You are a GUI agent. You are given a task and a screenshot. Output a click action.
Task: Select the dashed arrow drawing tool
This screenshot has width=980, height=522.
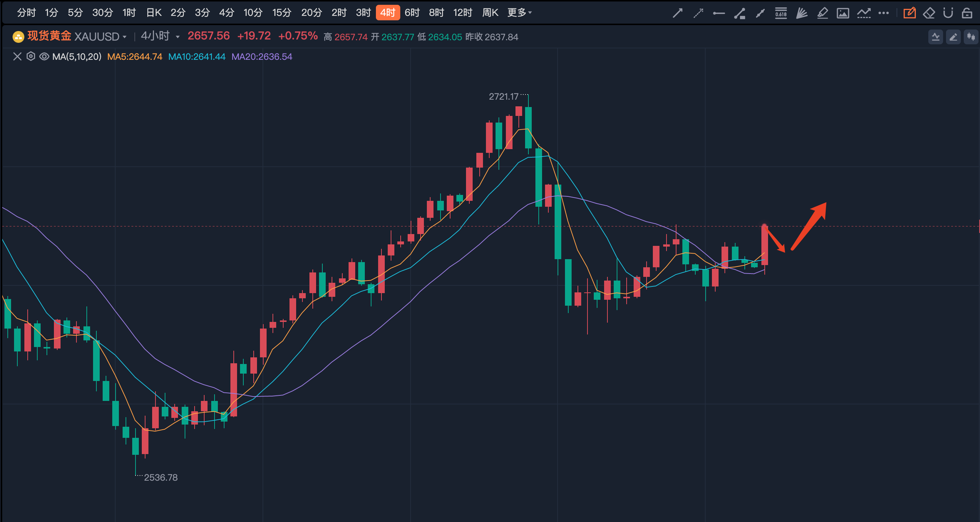(698, 13)
